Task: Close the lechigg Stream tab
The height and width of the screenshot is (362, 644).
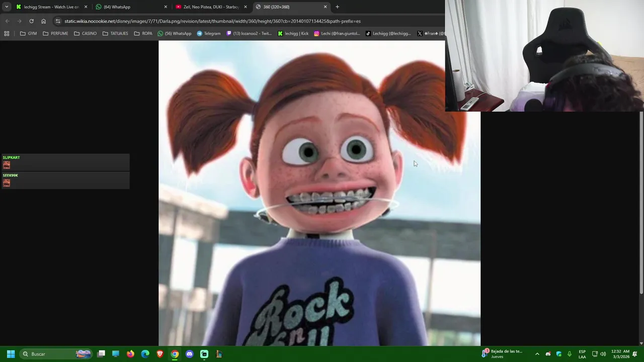Action: pos(86,7)
